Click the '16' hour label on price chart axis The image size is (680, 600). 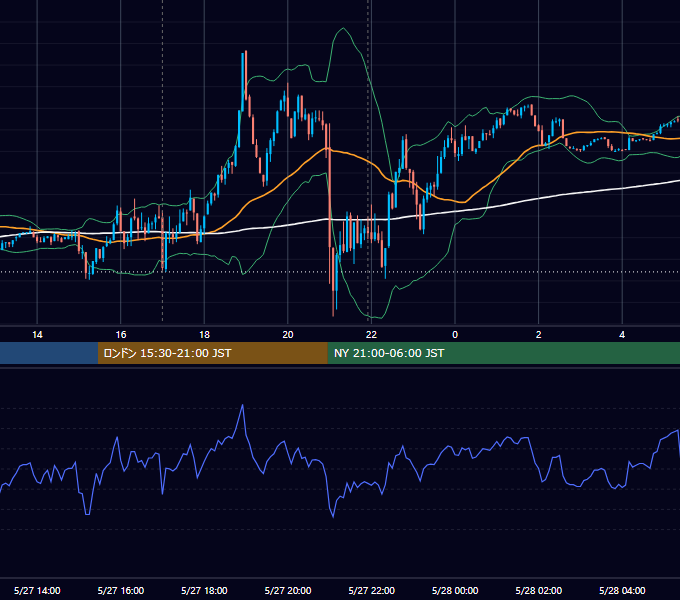coord(121,335)
